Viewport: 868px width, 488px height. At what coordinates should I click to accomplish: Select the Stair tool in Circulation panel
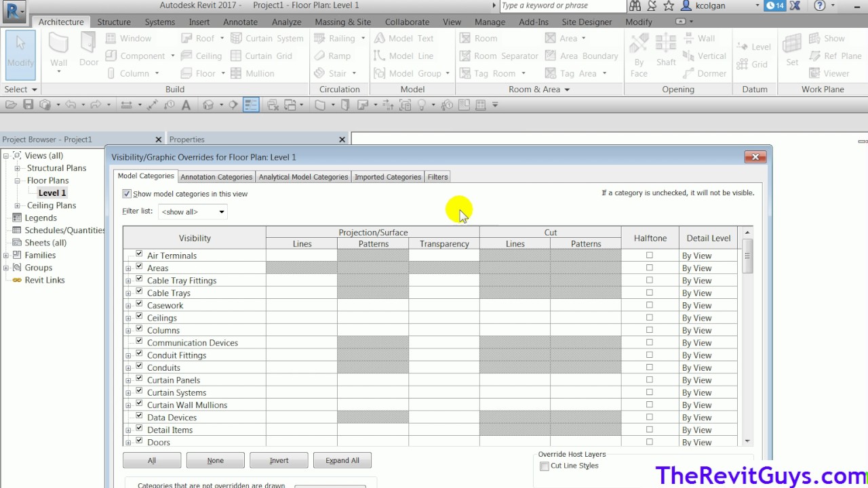click(x=331, y=73)
